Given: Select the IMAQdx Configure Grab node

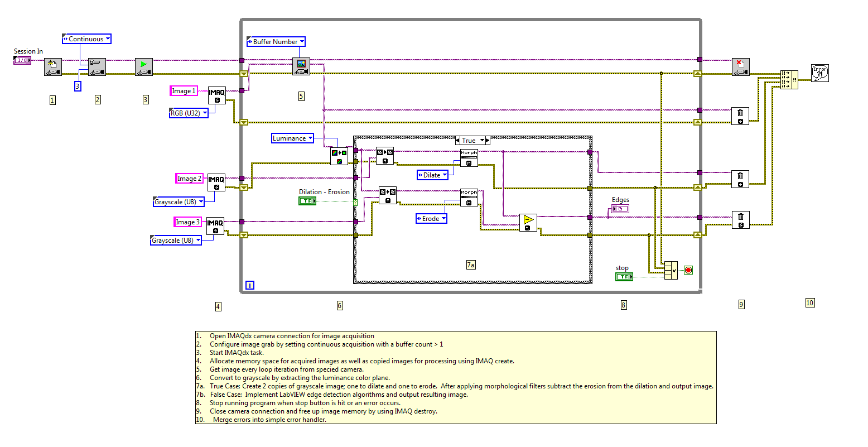Looking at the screenshot, I should [x=97, y=67].
